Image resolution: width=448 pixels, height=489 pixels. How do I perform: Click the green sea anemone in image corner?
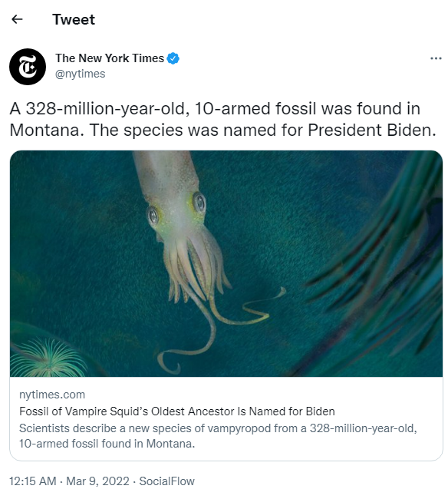47,358
